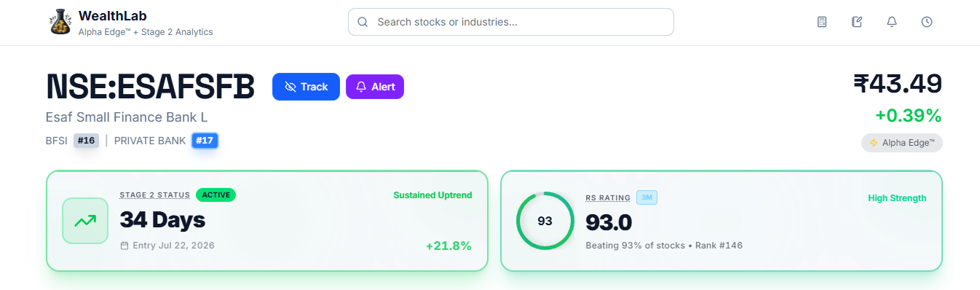Open Private Bank rank #17 badge
980x290 pixels.
205,141
